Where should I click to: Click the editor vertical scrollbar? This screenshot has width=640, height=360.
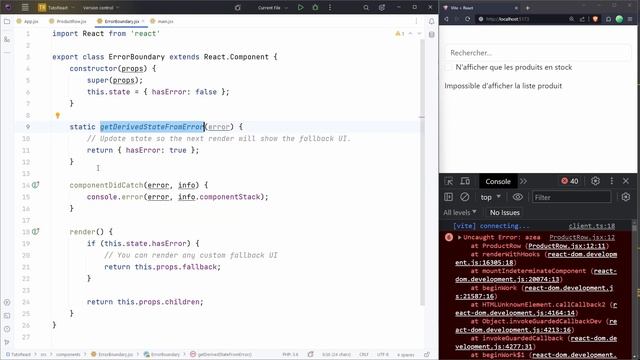[422, 171]
